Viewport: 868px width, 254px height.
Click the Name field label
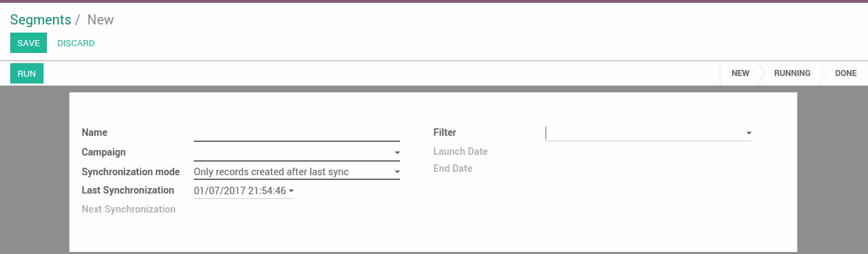95,132
